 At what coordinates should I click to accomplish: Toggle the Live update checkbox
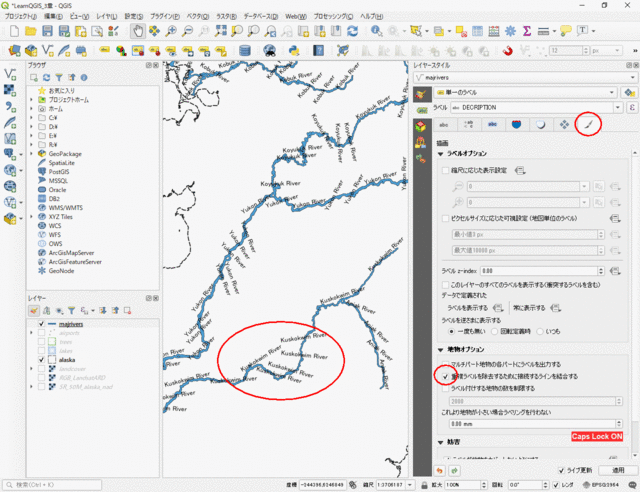point(562,470)
